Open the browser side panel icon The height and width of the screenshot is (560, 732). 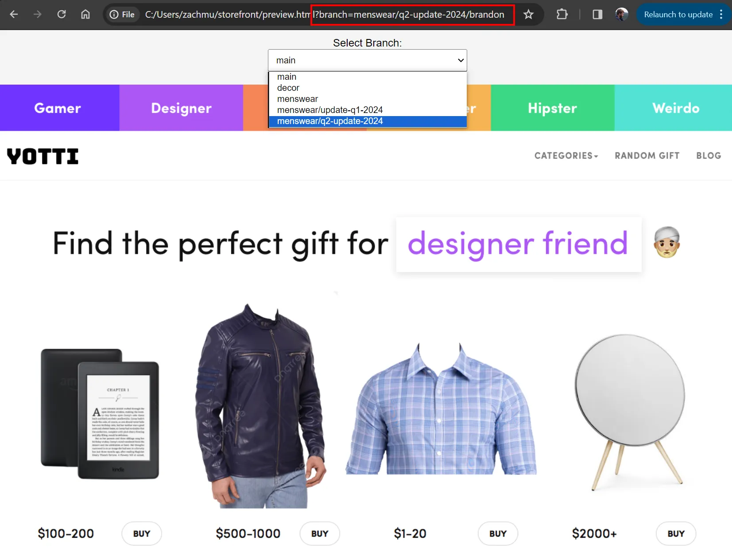tap(596, 14)
